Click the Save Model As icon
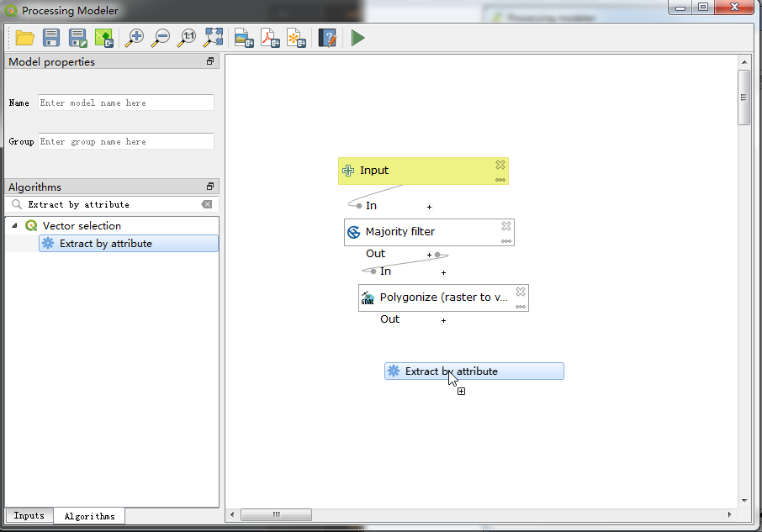This screenshot has height=532, width=762. [77, 38]
